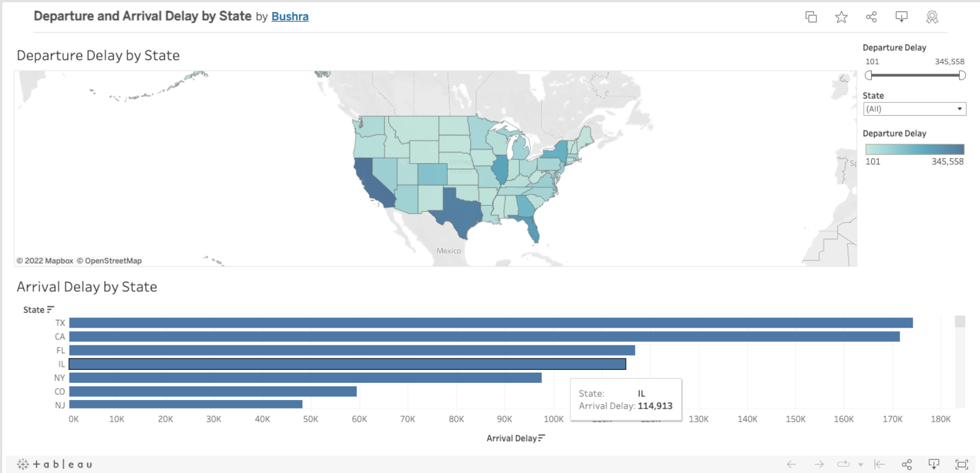This screenshot has width=980, height=473.
Task: Make a copy of the workbook
Action: pos(811,17)
